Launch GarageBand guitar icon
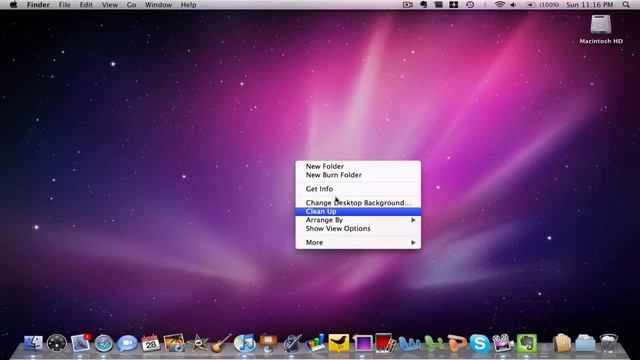 (x=221, y=343)
